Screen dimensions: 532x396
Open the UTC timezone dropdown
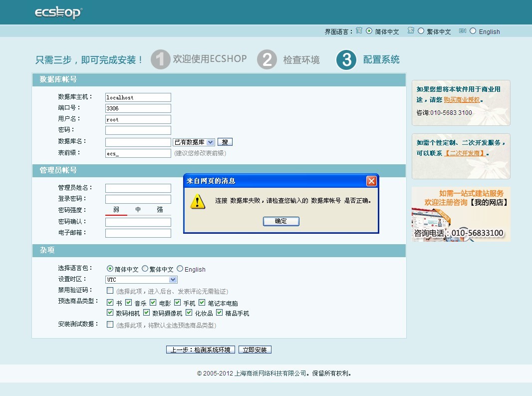coord(141,280)
